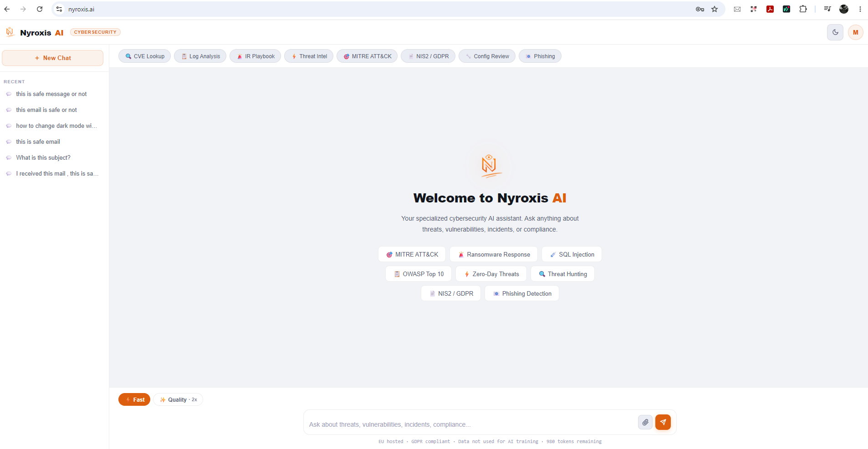Open saved passwords key icon
This screenshot has height=449, width=868.
[700, 9]
